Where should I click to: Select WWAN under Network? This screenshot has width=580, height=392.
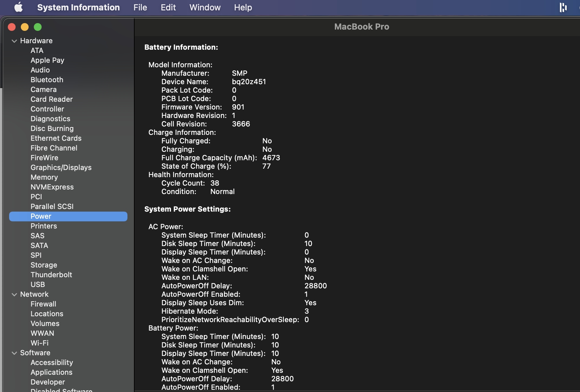42,333
